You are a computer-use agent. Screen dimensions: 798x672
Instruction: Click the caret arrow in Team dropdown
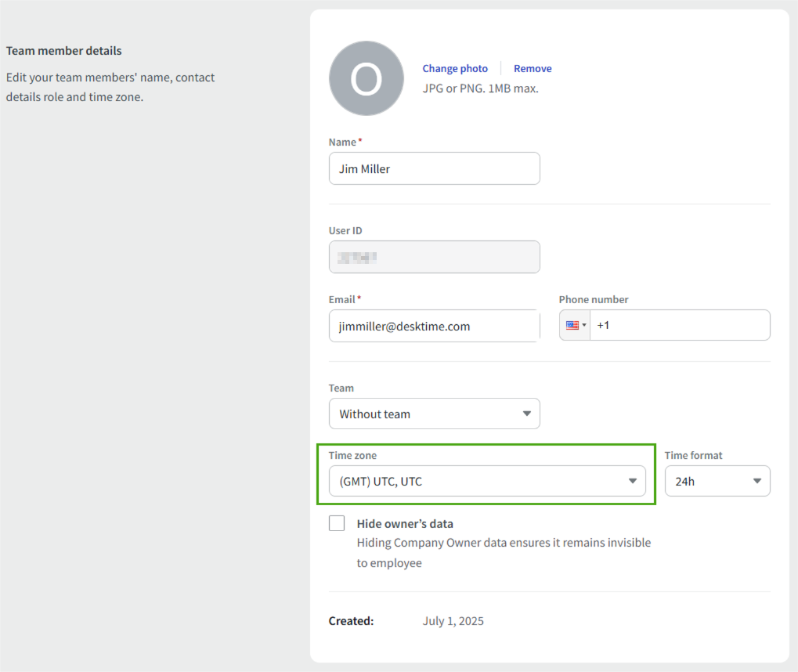click(526, 414)
